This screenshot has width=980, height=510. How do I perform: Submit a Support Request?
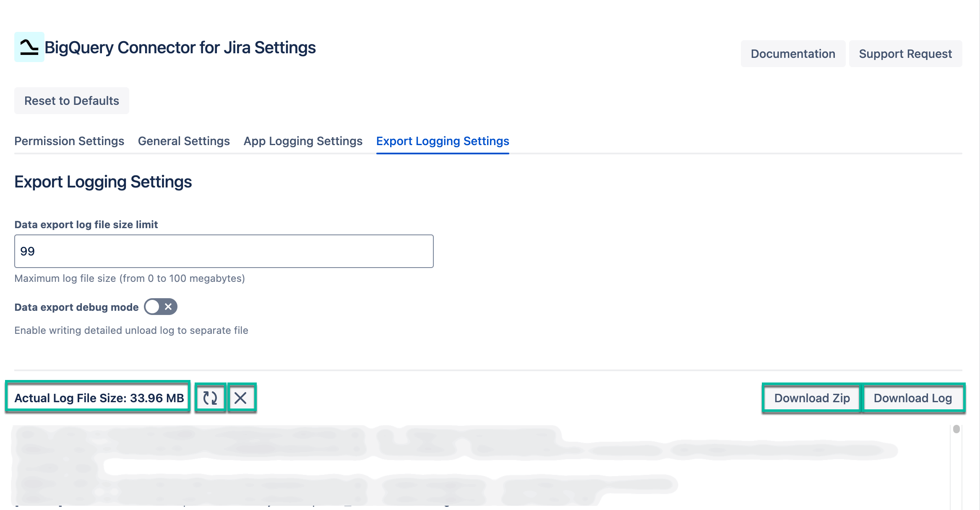(905, 54)
